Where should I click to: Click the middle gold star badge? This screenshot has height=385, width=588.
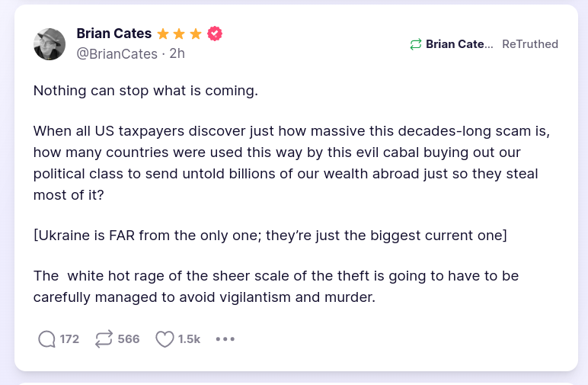point(180,34)
